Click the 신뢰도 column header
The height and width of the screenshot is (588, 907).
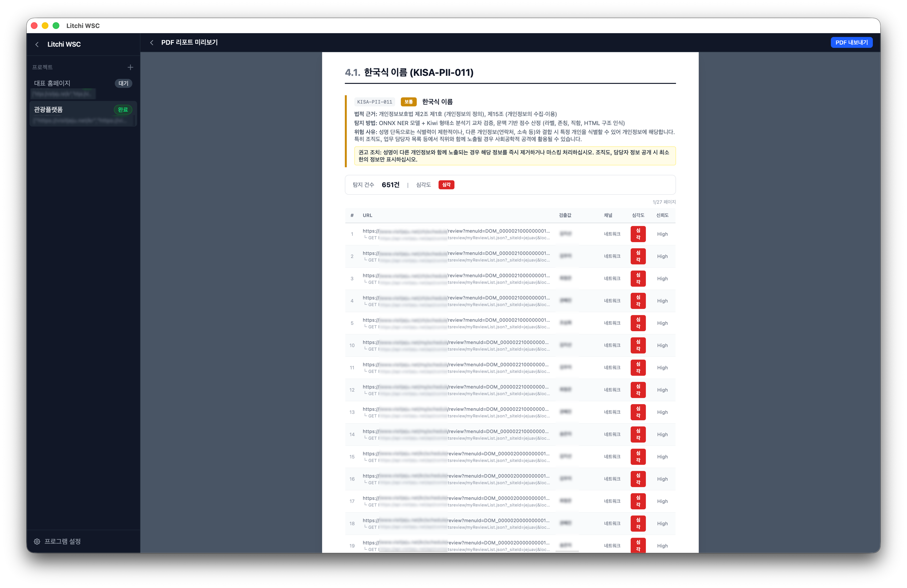click(662, 215)
